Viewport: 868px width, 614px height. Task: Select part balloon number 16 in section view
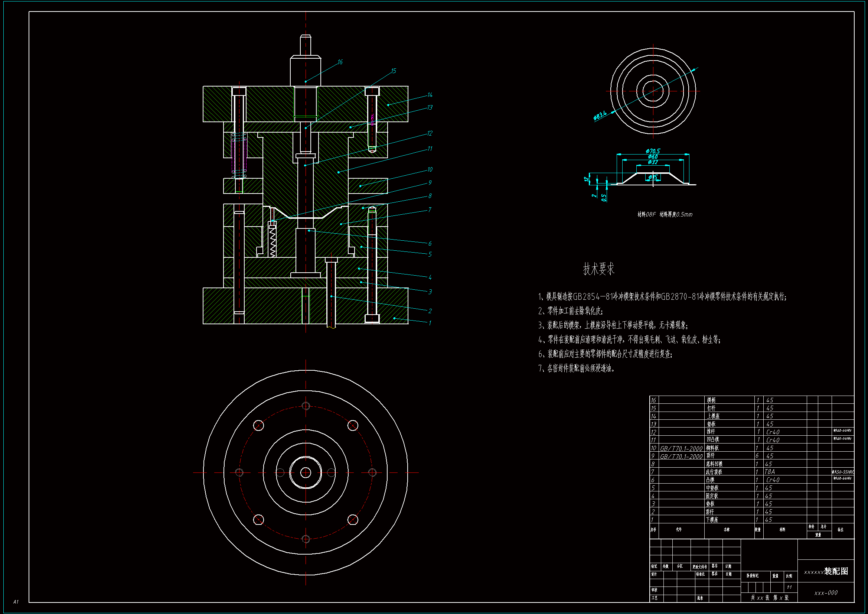340,62
